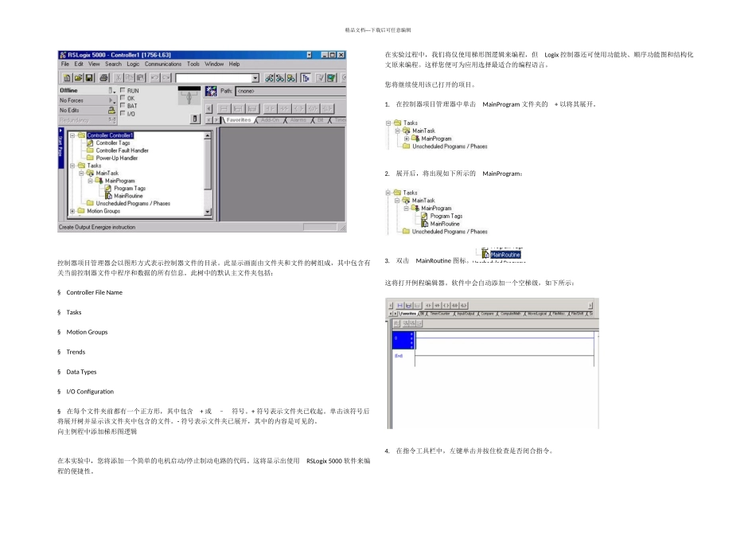The height and width of the screenshot is (535, 756).
Task: Click the Examine On contact instruction button
Action: pos(270,108)
